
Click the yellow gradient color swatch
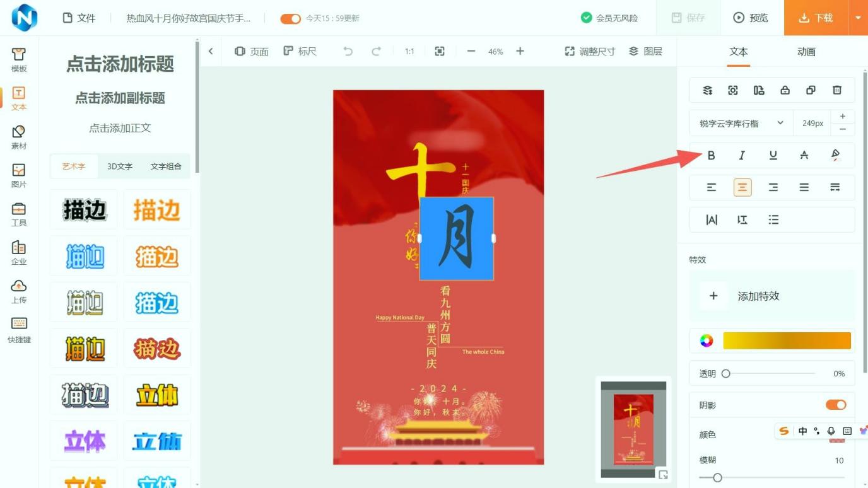point(787,341)
